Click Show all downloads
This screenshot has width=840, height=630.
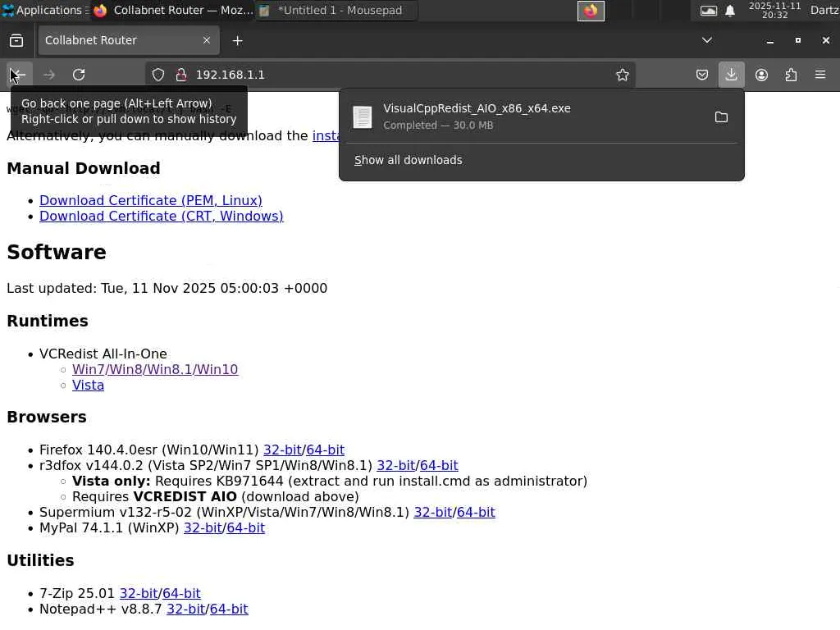(409, 160)
